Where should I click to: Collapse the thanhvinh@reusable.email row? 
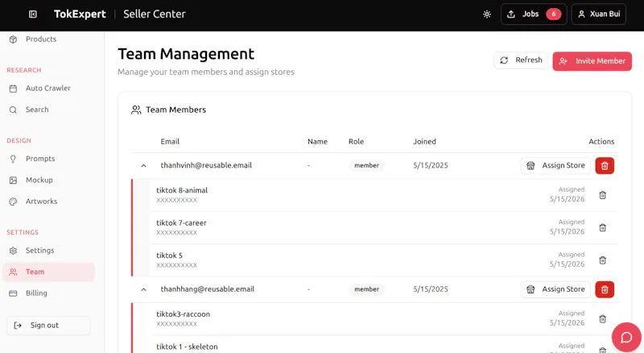point(143,166)
